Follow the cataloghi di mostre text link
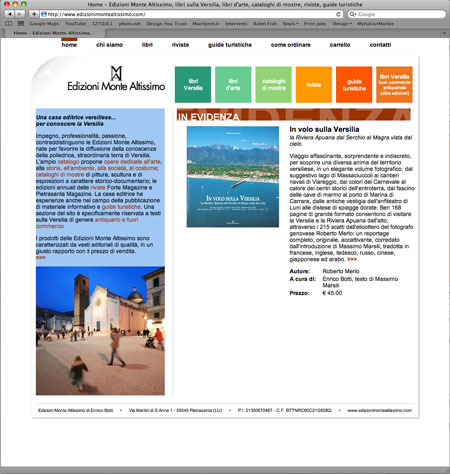450x474 pixels. 60,175
